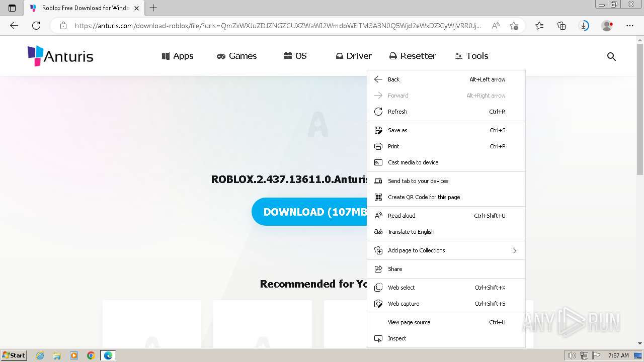Open the OS navigation item

295,56
